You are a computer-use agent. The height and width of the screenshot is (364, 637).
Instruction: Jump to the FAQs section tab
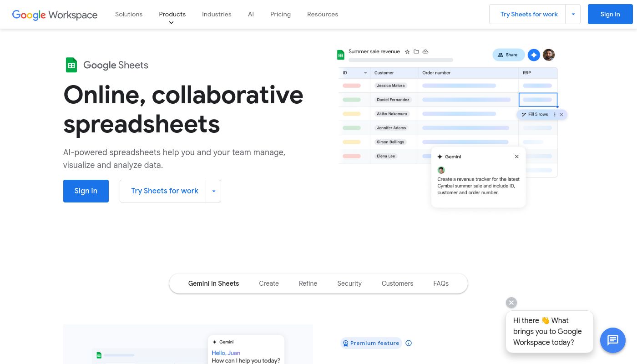pos(441,283)
